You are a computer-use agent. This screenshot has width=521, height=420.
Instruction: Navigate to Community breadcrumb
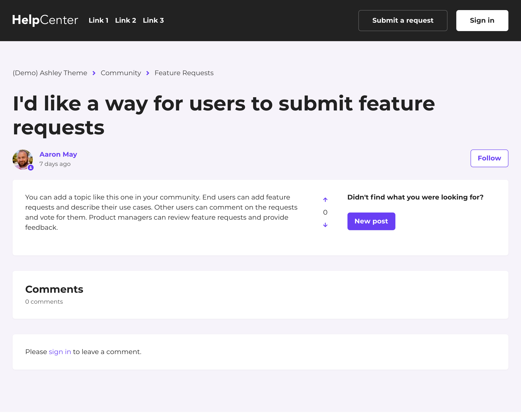pos(121,73)
